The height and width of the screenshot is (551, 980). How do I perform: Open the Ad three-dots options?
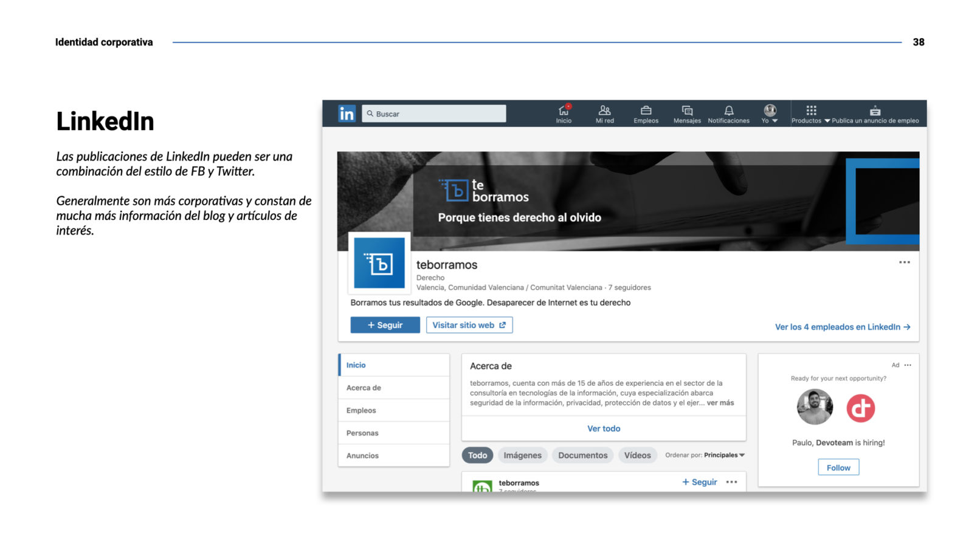coord(908,365)
